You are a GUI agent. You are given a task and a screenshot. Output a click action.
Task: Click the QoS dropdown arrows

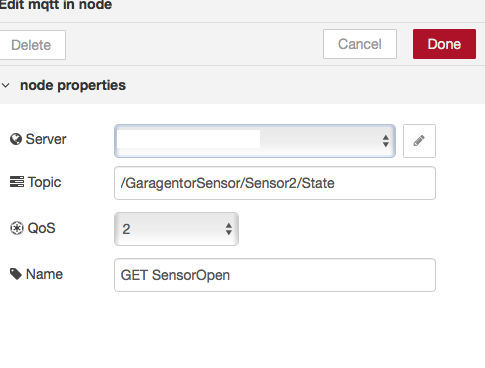click(x=229, y=229)
